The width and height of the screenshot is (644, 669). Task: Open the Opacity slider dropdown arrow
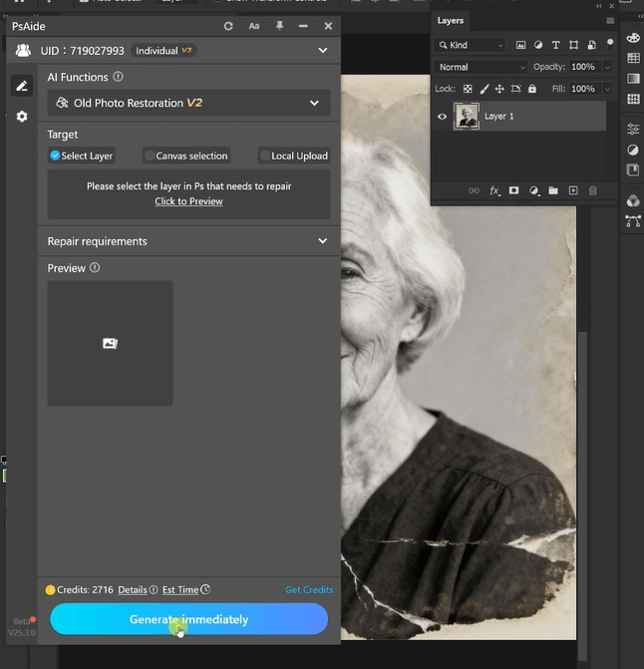(x=607, y=67)
